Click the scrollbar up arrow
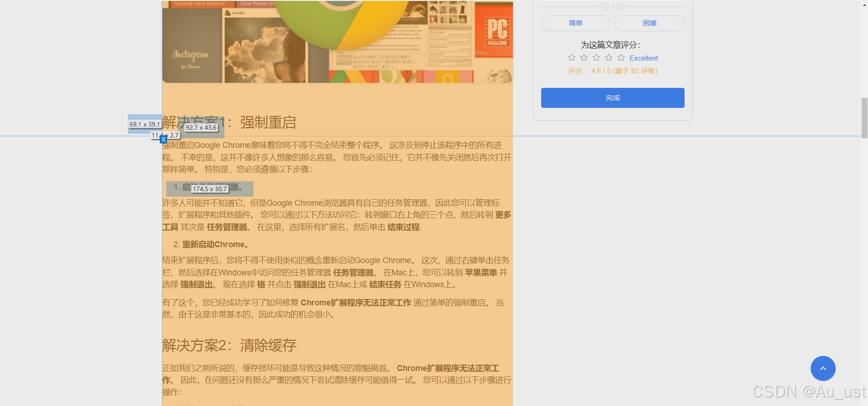Screen dimensions: 868x406 pyautogui.click(x=864, y=5)
